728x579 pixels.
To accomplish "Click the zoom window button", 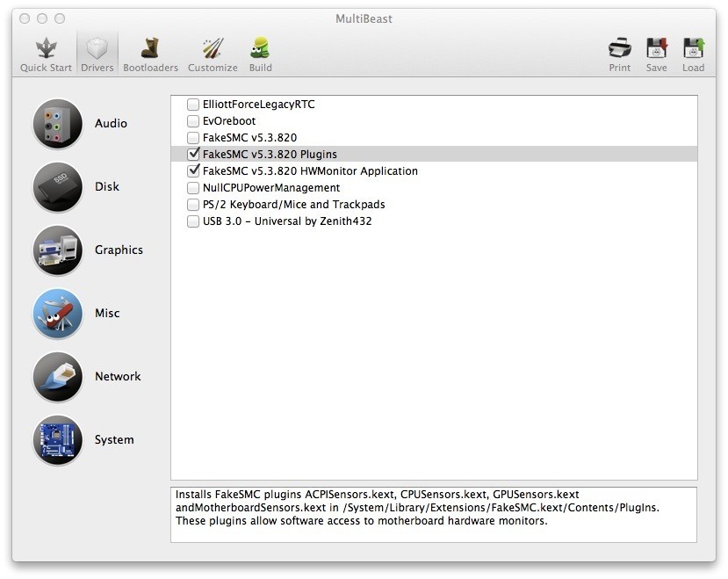I will pos(60,18).
